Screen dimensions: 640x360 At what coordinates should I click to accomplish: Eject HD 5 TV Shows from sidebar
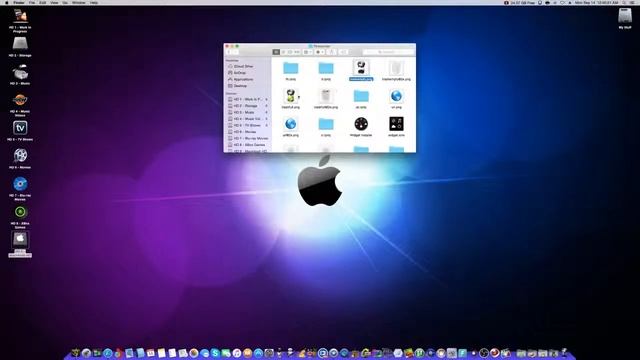point(267,125)
